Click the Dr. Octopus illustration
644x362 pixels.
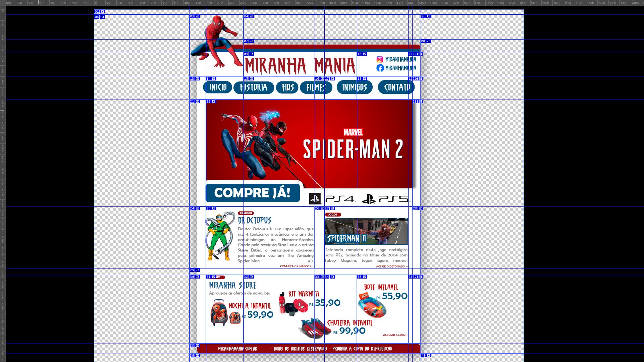(x=220, y=236)
